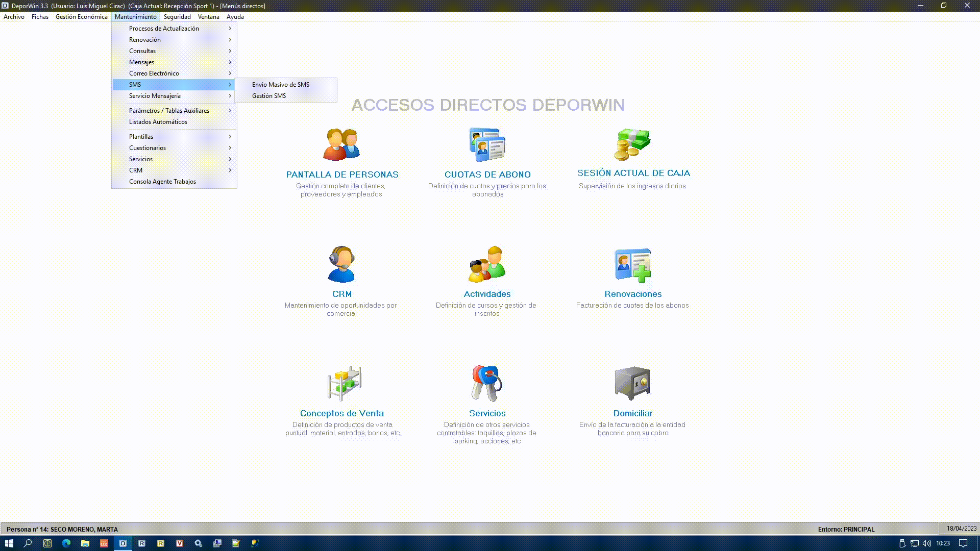Expand the CRM entry in Mantenimiento menu
980x551 pixels.
point(174,170)
